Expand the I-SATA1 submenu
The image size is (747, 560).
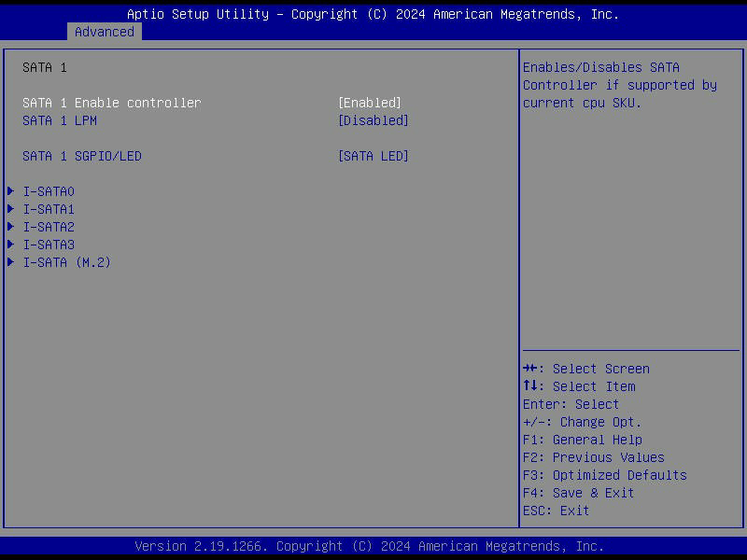(49, 209)
